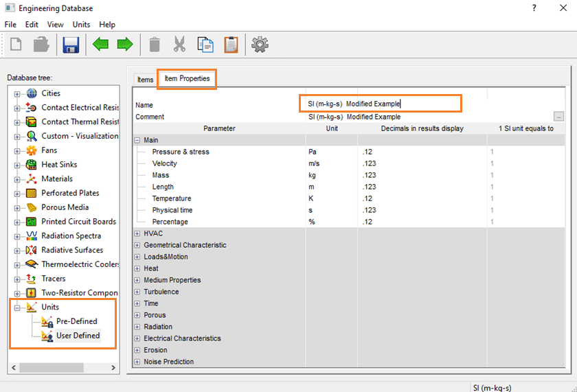Expand the Noise Prediction group

pos(137,362)
